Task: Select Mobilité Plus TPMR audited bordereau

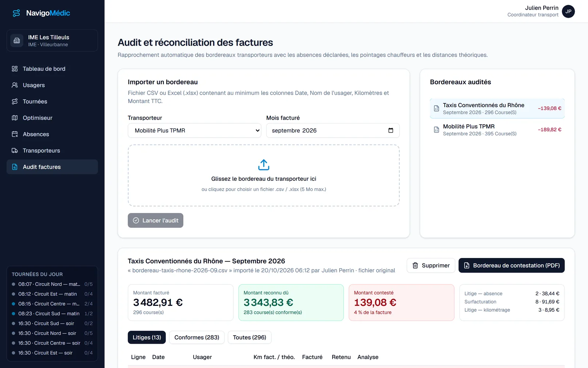Action: click(x=497, y=130)
